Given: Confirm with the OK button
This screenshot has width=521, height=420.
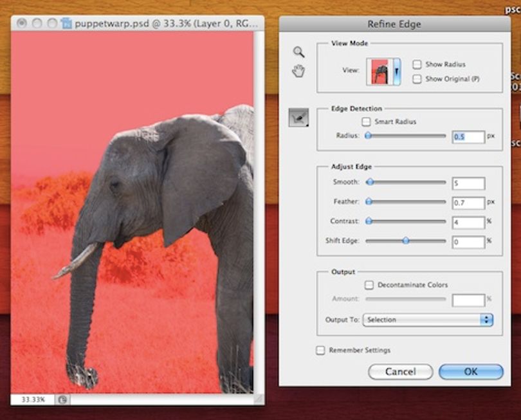Looking at the screenshot, I should pyautogui.click(x=471, y=372).
